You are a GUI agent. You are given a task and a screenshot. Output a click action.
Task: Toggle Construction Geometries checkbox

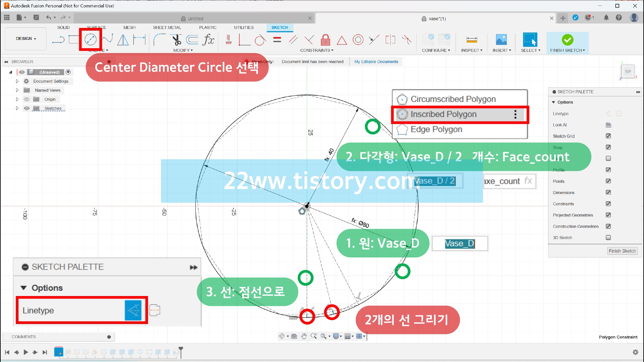608,226
